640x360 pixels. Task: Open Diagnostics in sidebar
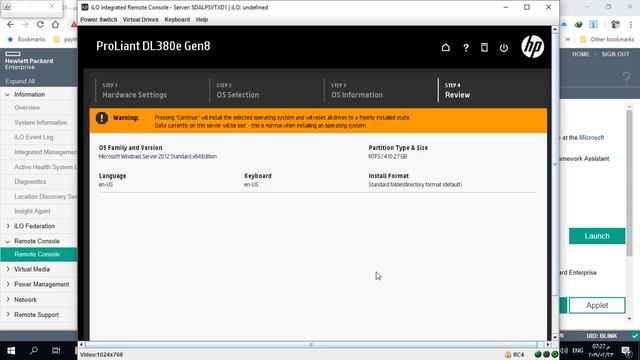30,182
